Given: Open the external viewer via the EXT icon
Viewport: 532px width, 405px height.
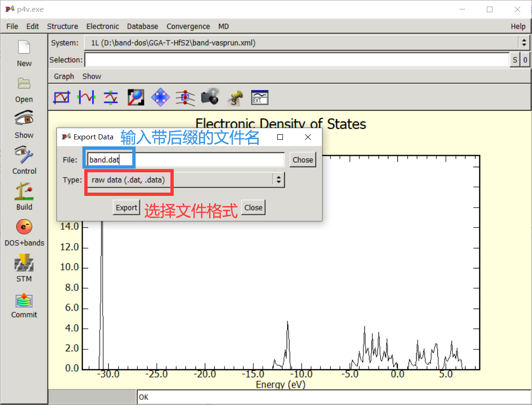Looking at the screenshot, I should tap(259, 97).
